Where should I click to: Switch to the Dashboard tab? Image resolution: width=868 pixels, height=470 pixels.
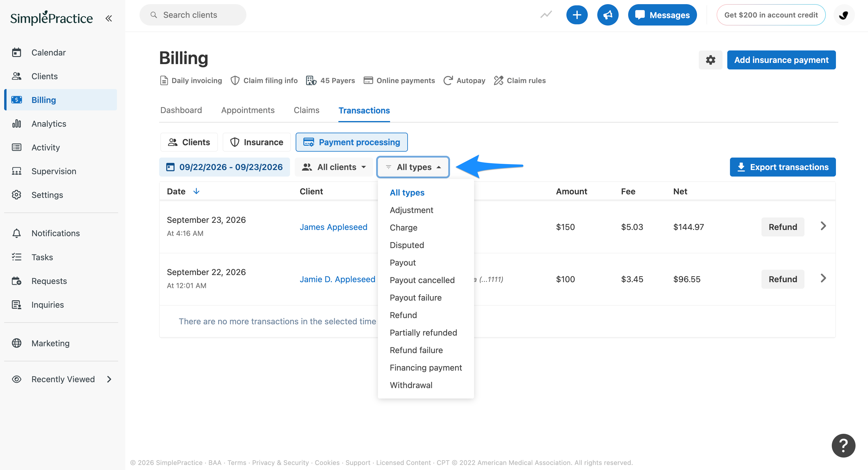[x=181, y=110]
